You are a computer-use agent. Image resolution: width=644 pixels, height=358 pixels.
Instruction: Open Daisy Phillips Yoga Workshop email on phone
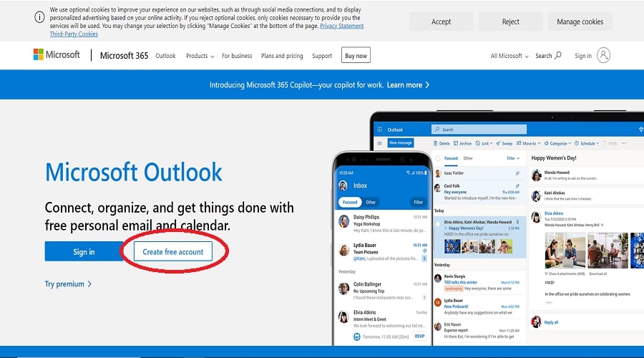coord(382,223)
